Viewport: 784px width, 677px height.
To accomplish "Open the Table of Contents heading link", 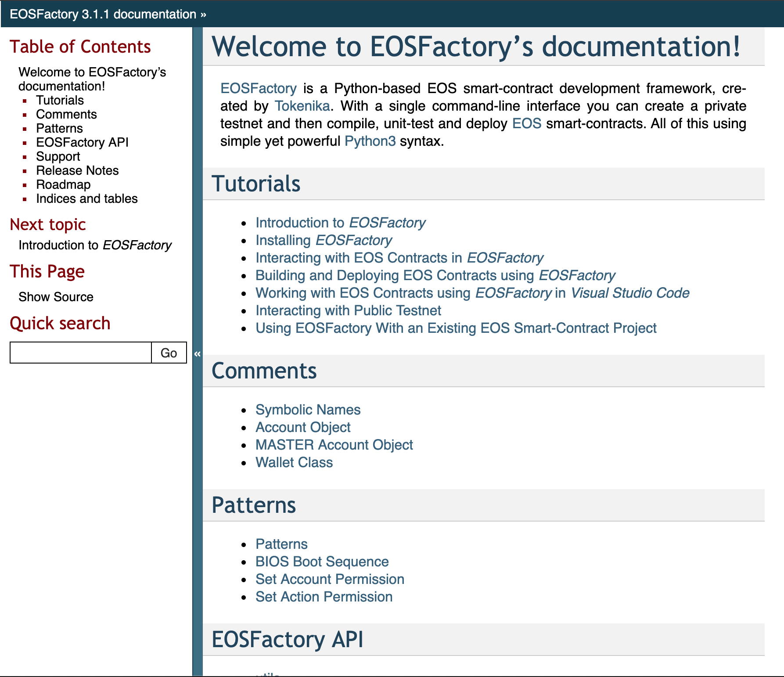I will (80, 47).
